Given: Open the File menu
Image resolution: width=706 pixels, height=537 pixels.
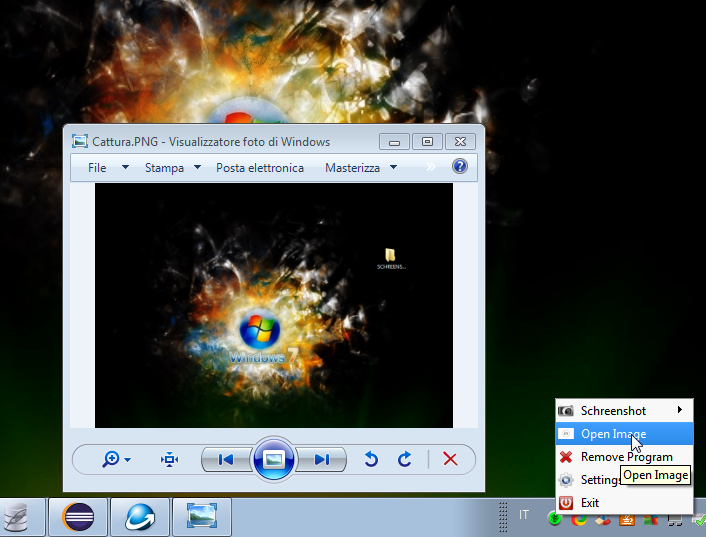Looking at the screenshot, I should [97, 168].
